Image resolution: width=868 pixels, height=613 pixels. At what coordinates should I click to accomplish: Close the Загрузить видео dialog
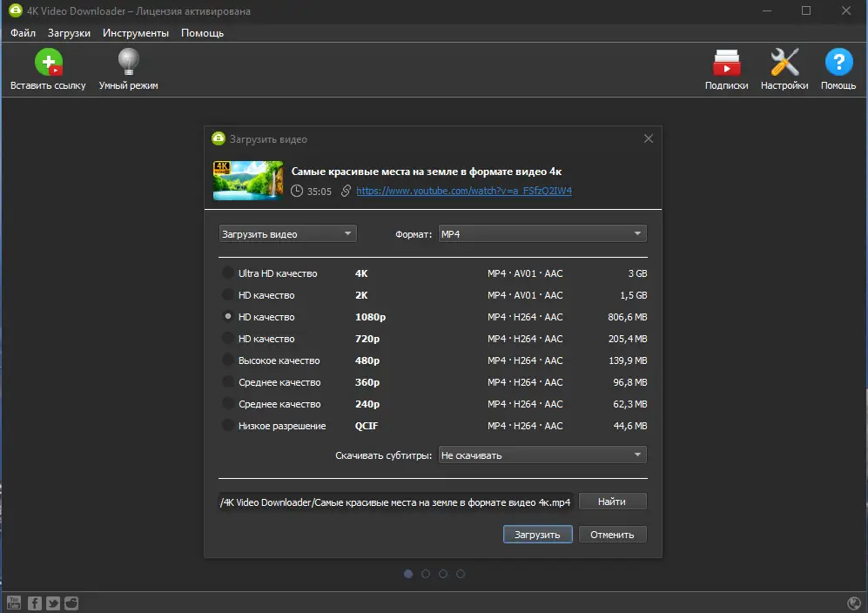(x=649, y=138)
